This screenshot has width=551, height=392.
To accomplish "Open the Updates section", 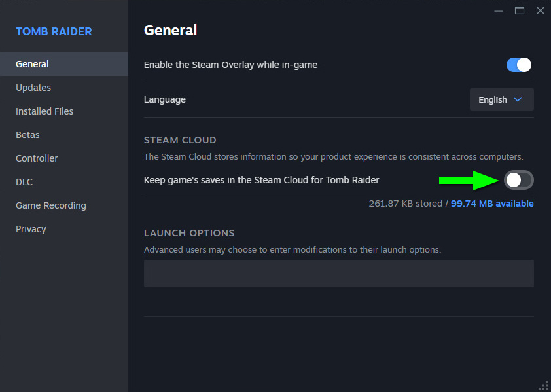I will 33,88.
